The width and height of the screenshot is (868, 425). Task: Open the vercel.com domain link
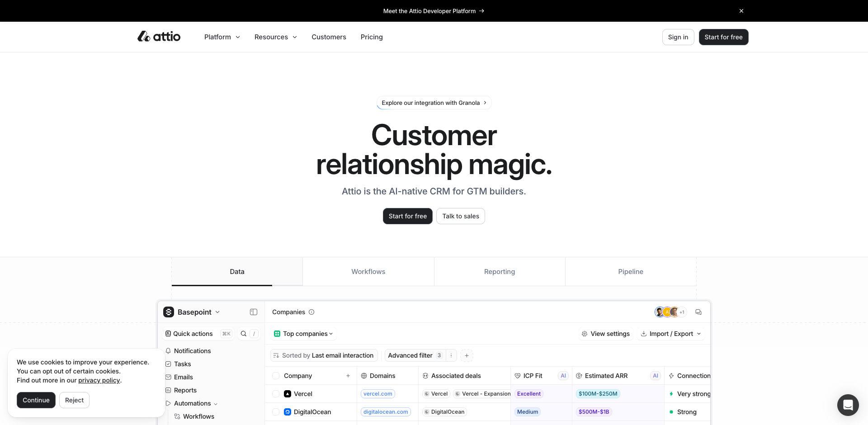[x=378, y=394]
